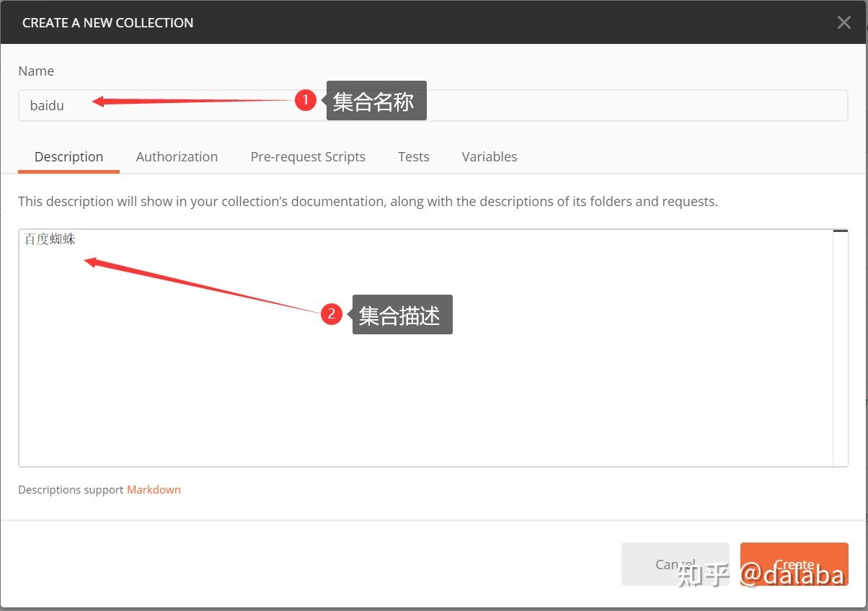Click the 'CREATE A NEW COLLECTION' title text
868x611 pixels.
click(107, 23)
